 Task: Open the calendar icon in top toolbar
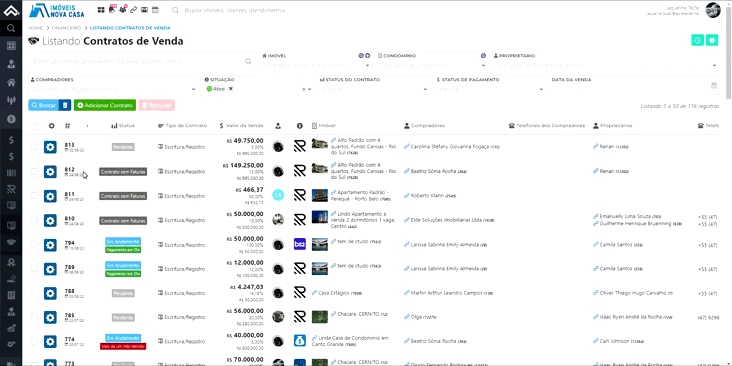(155, 10)
